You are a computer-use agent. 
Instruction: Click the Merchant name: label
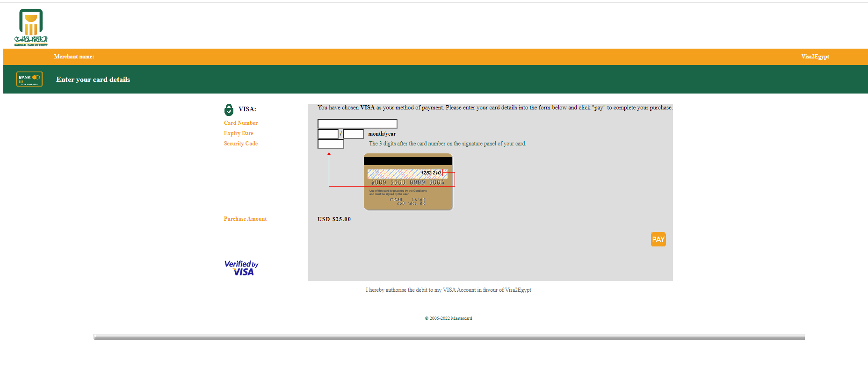tap(74, 57)
